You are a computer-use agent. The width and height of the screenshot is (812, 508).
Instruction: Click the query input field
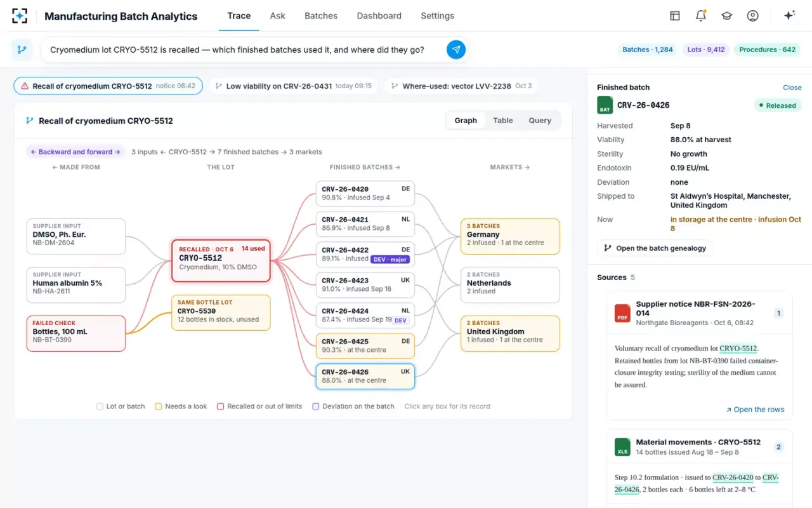click(x=244, y=50)
